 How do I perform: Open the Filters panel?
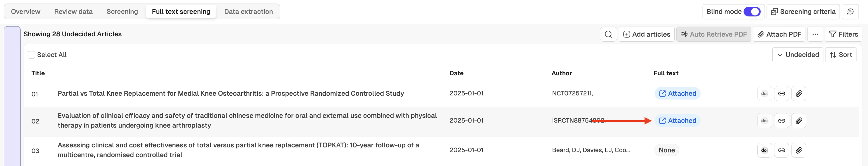843,35
